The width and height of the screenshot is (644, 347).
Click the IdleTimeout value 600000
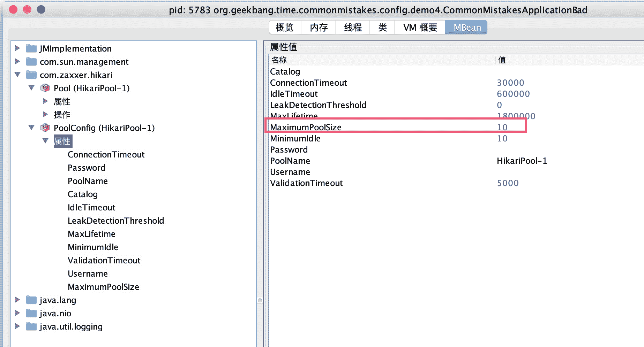[513, 94]
